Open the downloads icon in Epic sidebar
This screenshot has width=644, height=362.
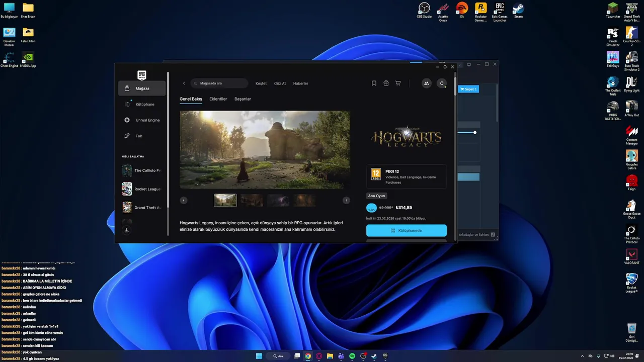click(127, 230)
